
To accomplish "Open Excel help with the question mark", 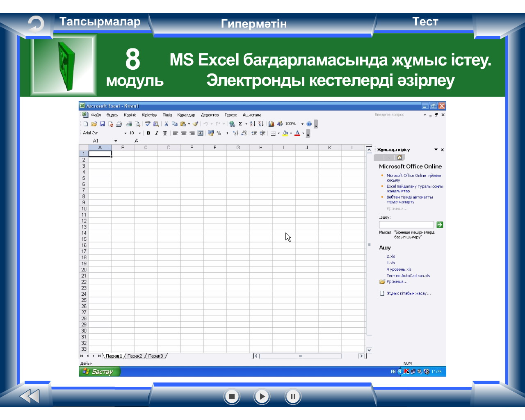I will point(309,124).
